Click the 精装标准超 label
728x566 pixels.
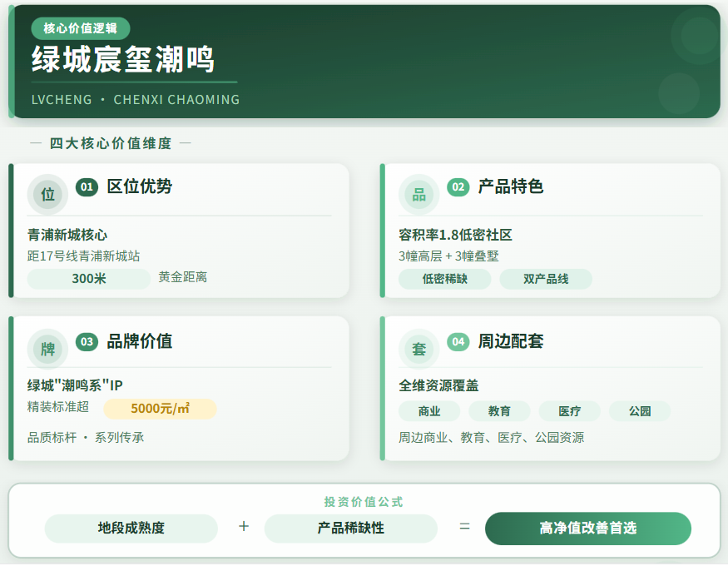[58, 407]
